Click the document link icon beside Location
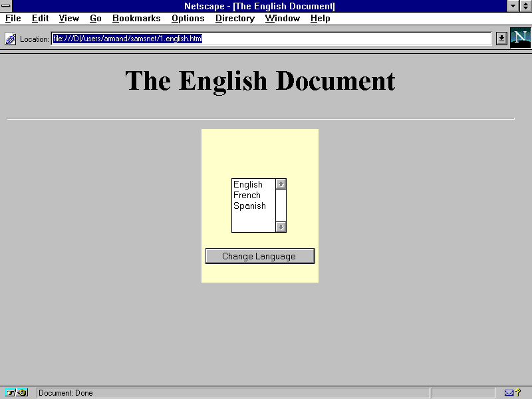 (x=11, y=39)
